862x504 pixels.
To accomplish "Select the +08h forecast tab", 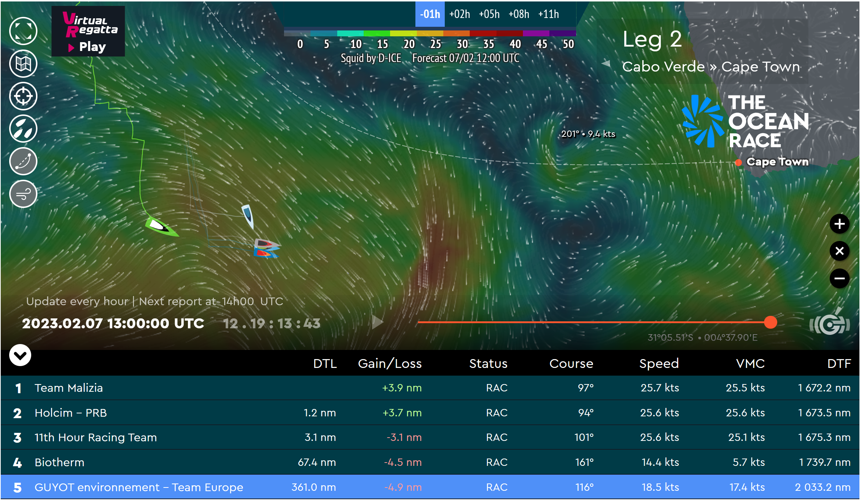I will 519,14.
